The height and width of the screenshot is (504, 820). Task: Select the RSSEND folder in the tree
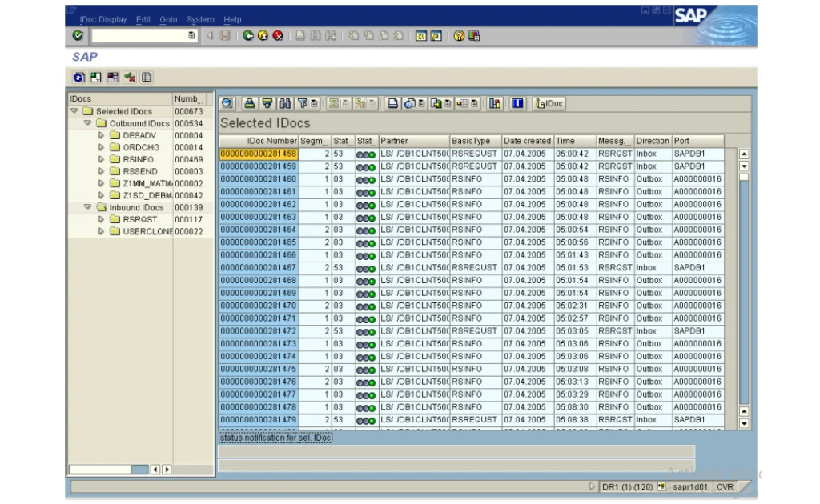(x=140, y=171)
